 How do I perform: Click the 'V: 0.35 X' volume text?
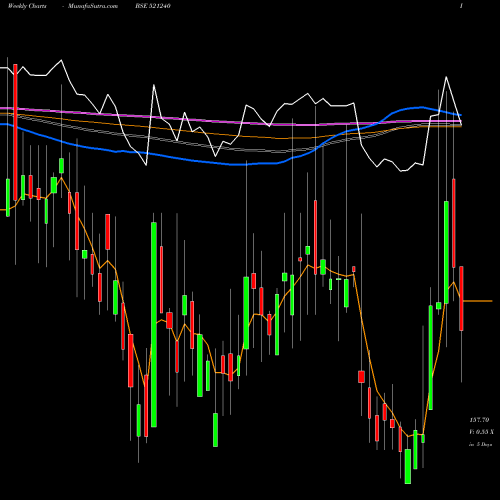pos(481,432)
